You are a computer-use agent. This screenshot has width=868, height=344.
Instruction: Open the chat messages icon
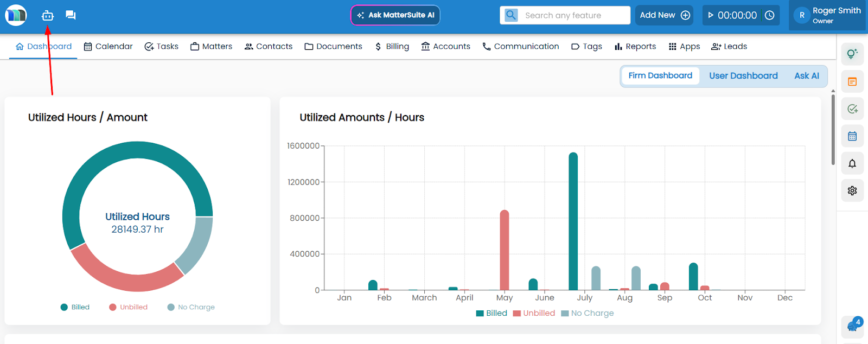71,15
